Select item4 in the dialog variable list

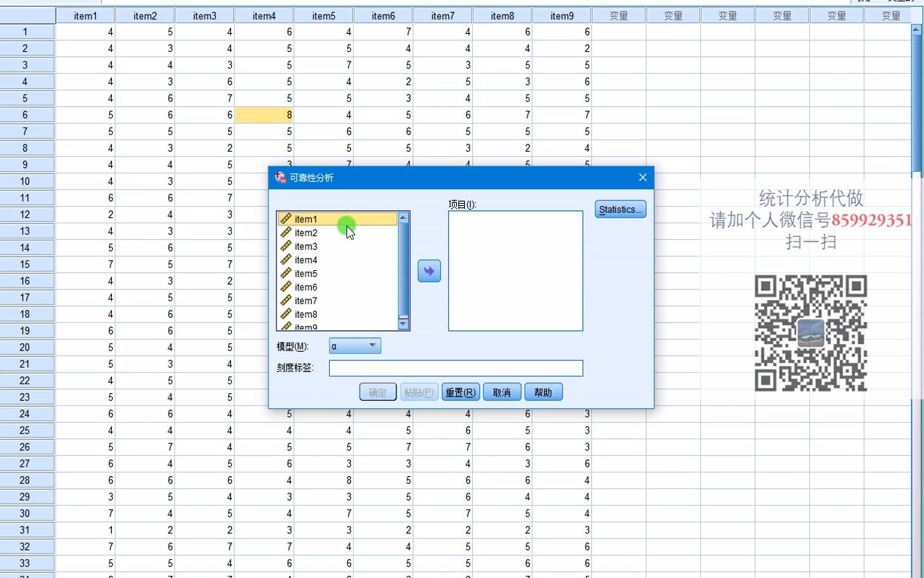(x=337, y=260)
